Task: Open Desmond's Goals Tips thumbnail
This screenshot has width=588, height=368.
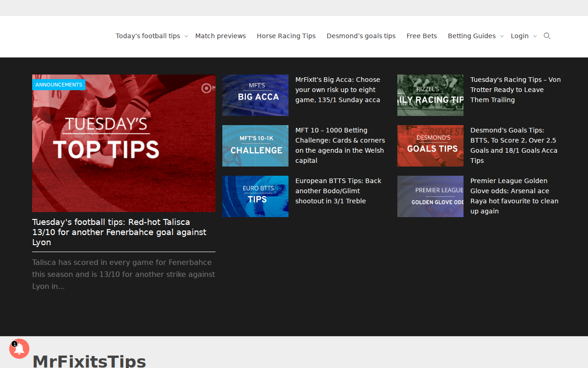Action: click(x=430, y=146)
